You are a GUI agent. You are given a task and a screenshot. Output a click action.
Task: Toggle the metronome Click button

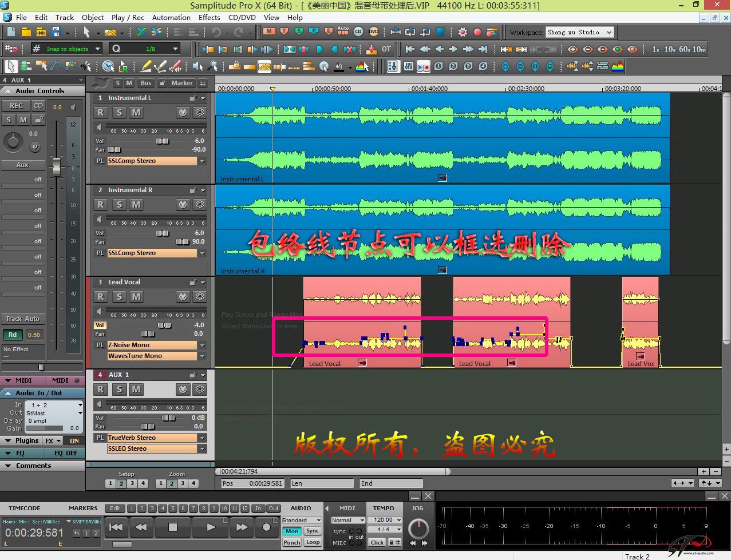click(x=377, y=542)
